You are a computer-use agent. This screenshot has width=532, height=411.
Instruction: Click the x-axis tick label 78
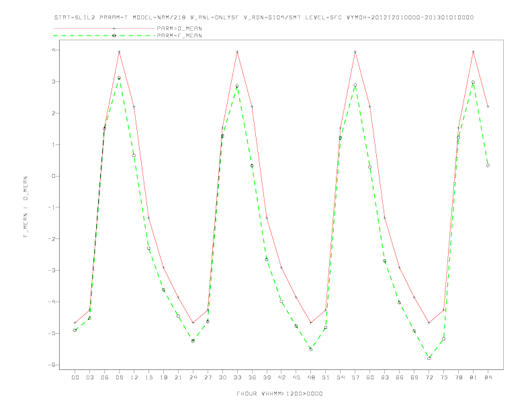point(458,377)
